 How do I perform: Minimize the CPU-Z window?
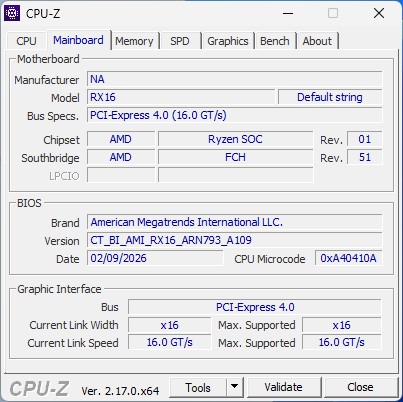coord(288,14)
